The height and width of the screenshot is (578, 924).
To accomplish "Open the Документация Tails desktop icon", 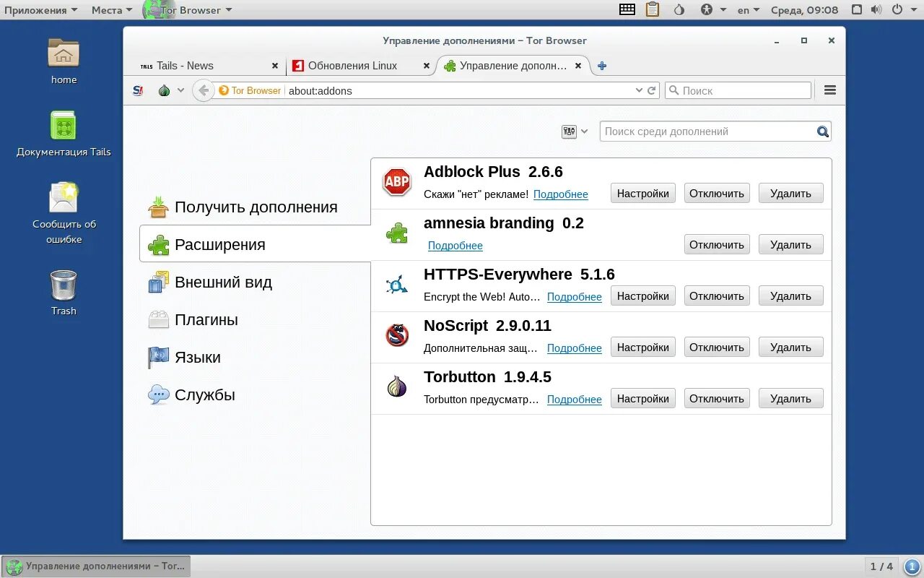I will [64, 134].
